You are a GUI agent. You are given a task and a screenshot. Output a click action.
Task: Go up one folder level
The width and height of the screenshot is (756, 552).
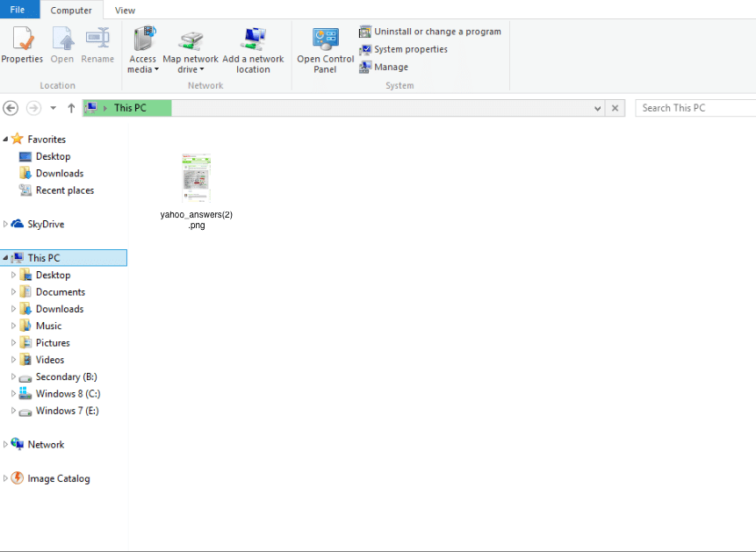[71, 108]
